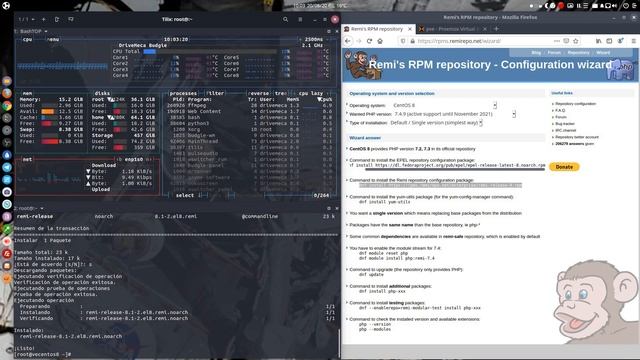This screenshot has height=360, width=640.
Task: Add a new Tilix session with plus
Action: point(44,19)
